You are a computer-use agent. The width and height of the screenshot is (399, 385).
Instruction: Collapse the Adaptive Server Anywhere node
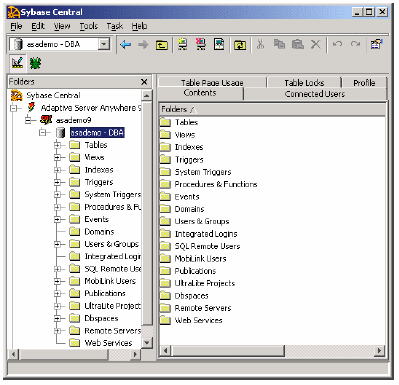[13, 108]
